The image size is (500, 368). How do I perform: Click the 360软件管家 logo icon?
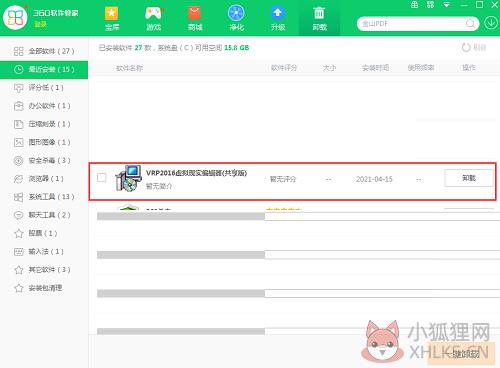15,17
